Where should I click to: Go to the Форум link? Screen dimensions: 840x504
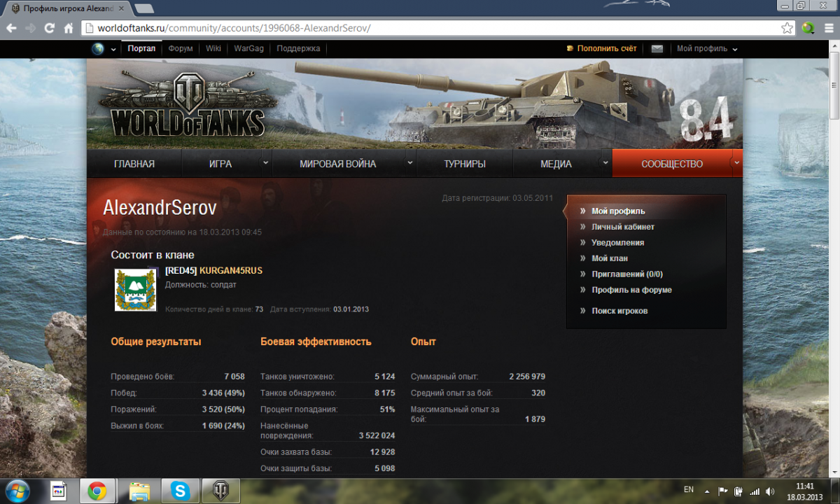point(181,49)
